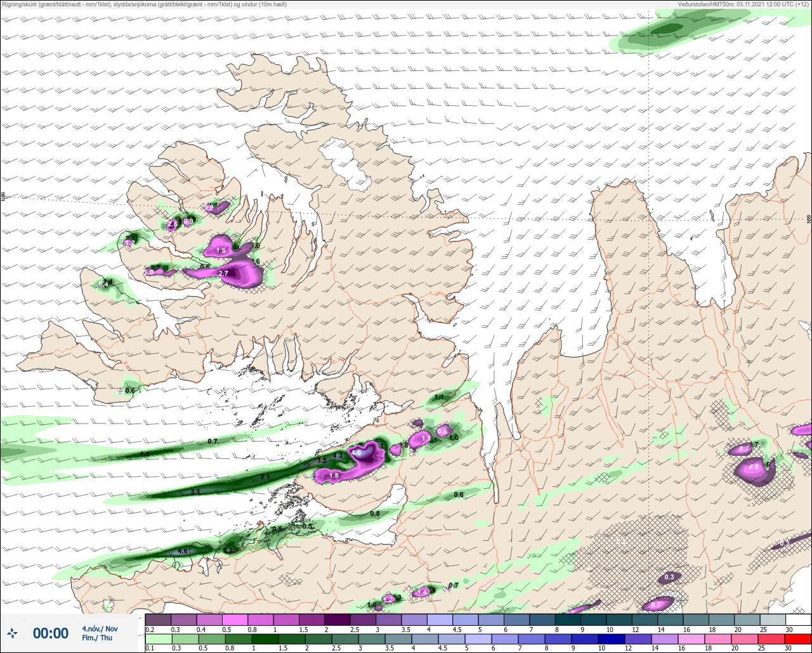Click the '4.nóv./ Nov' date label

(100, 628)
